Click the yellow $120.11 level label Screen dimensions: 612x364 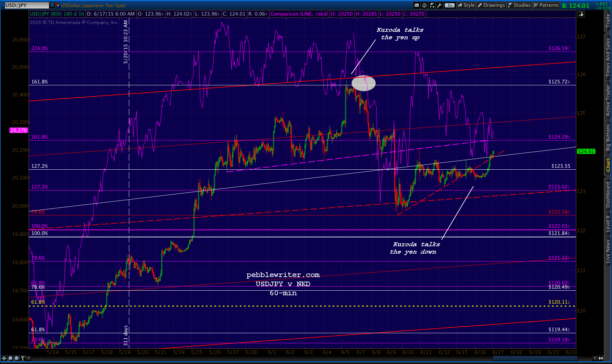tap(559, 302)
